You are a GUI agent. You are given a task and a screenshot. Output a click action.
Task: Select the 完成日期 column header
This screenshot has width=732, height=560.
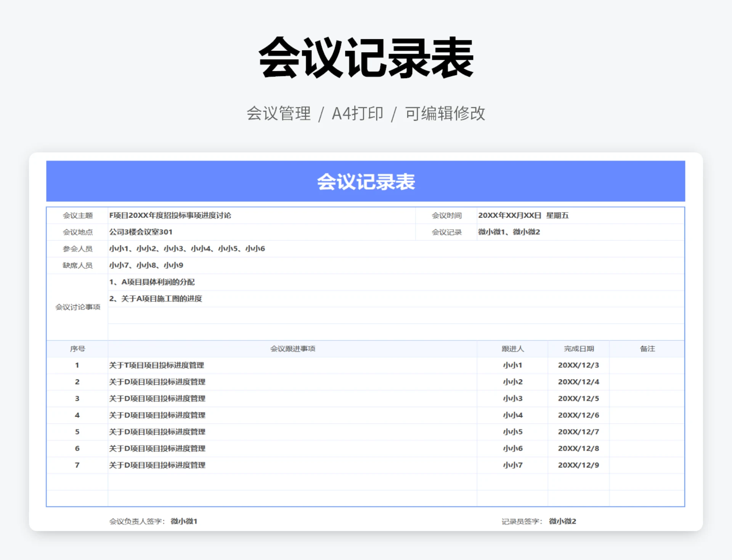[579, 349]
